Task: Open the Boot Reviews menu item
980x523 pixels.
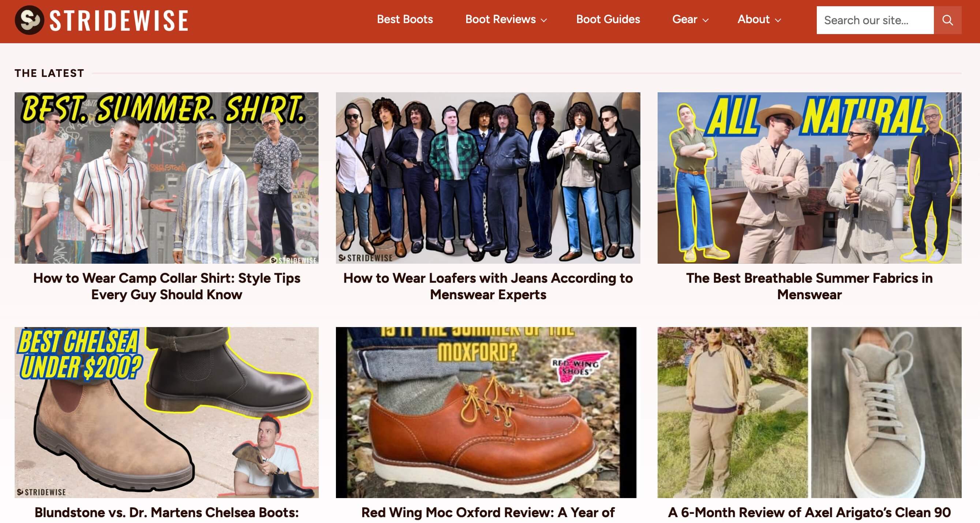Action: click(500, 19)
